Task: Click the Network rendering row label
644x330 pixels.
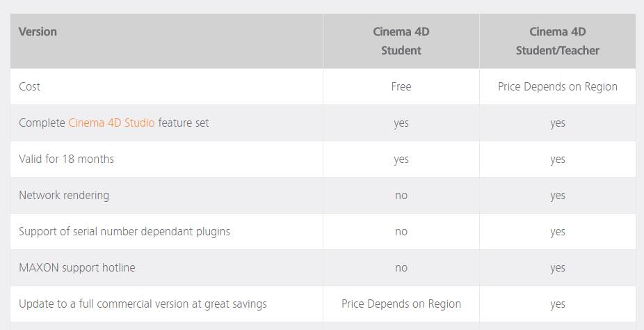Action: (64, 195)
